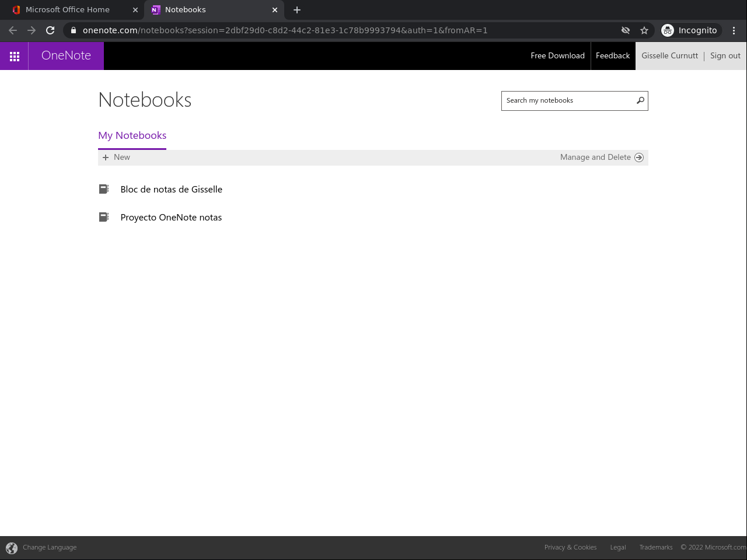Click the search magnifier icon

[x=640, y=100]
